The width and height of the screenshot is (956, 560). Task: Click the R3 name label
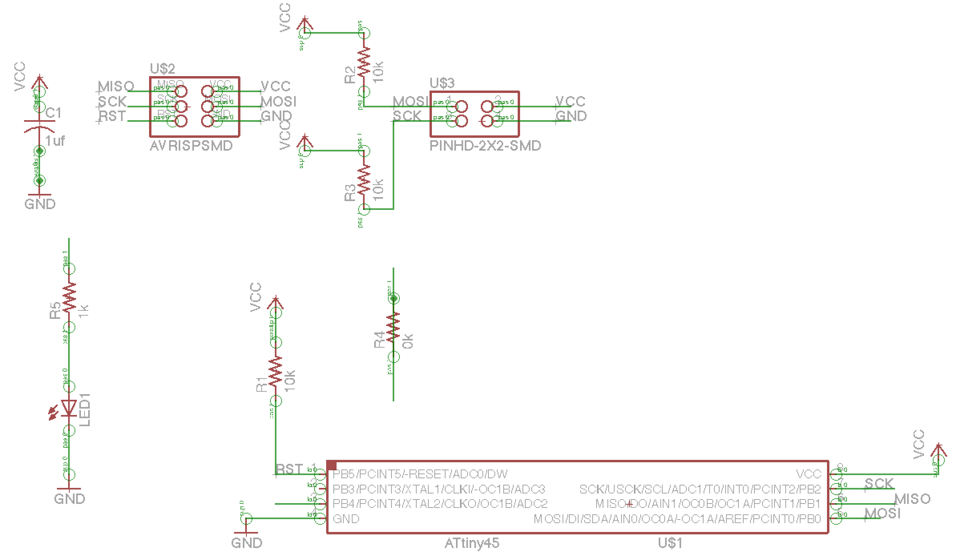click(x=350, y=193)
